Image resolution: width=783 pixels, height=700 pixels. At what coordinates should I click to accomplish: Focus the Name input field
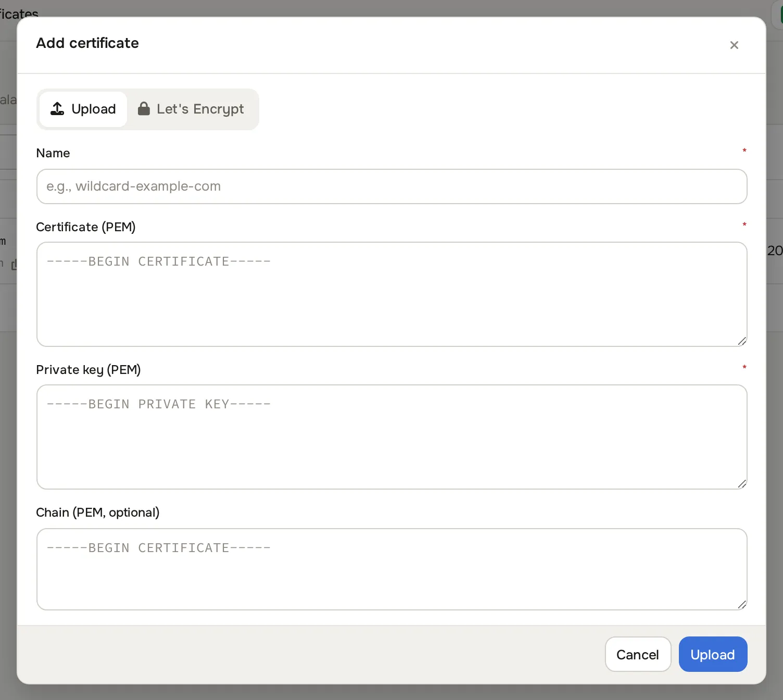pyautogui.click(x=392, y=186)
